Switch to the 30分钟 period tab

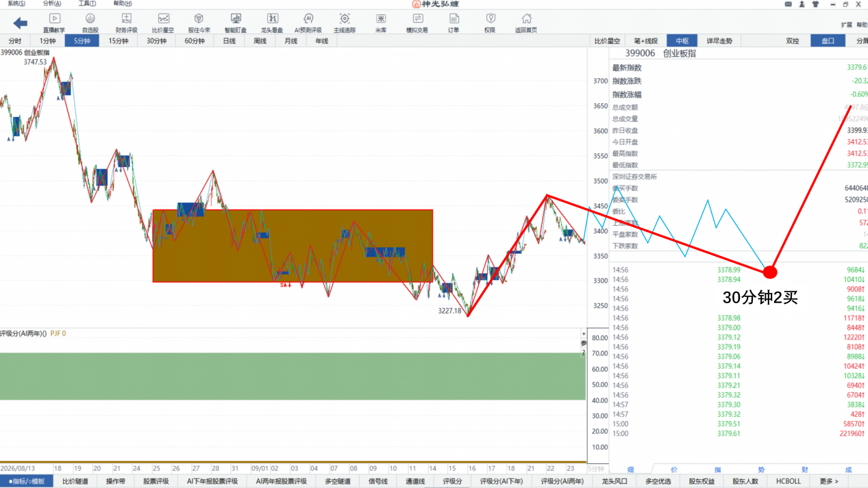156,41
